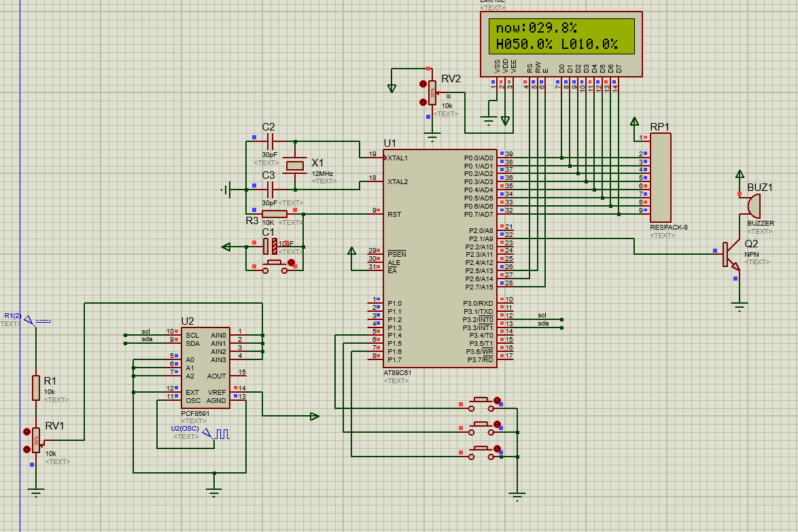This screenshot has height=532, width=798.
Task: Click the LCD screen showing now:029.8%
Action: click(x=561, y=36)
